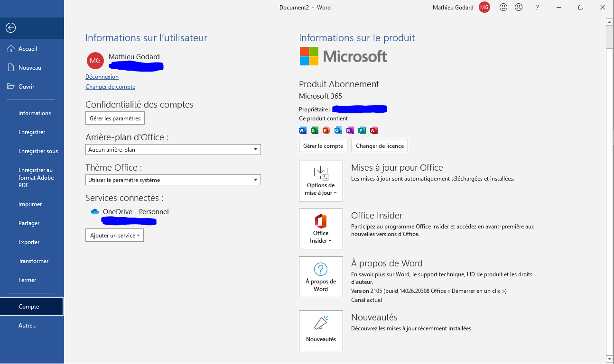This screenshot has width=614, height=364.
Task: Click the Access app icon
Action: [374, 130]
